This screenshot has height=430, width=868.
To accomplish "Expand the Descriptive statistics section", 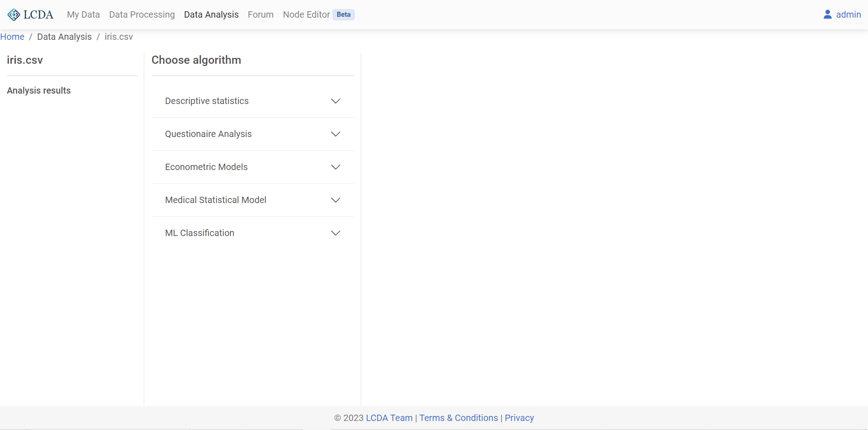I will [335, 101].
